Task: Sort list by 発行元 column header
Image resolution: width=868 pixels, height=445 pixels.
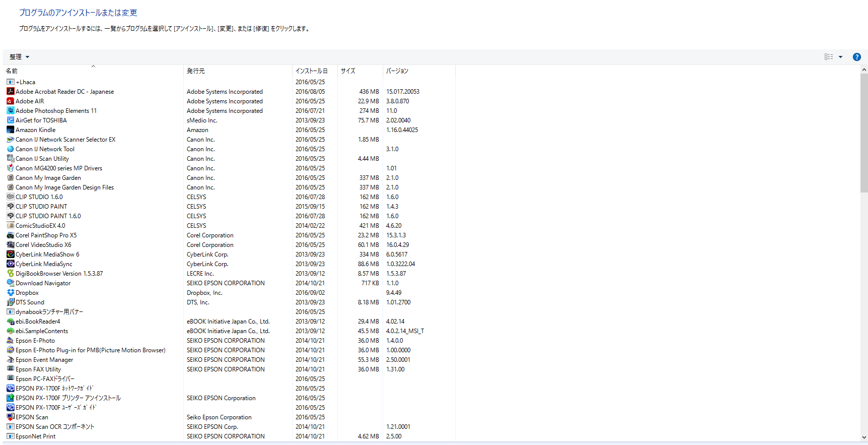Action: [238, 71]
